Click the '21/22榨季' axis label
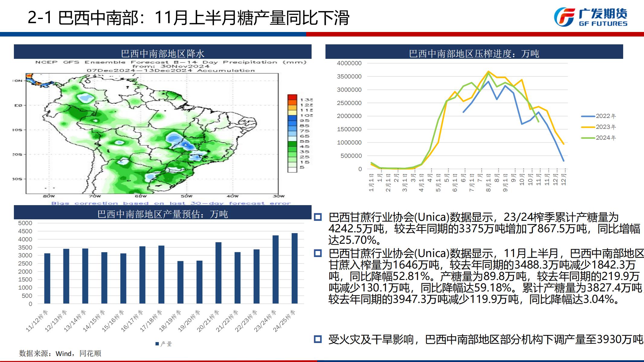Screen dimensions: 644x362 227,321
